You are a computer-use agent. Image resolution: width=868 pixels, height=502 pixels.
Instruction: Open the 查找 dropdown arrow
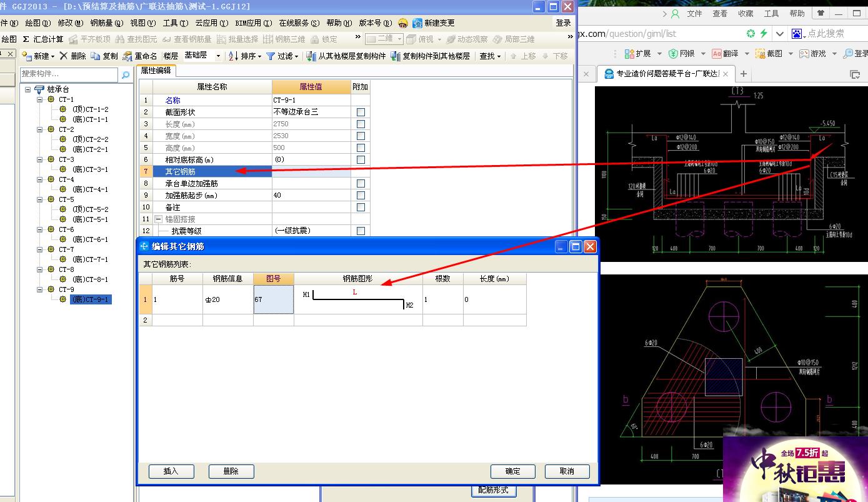coord(499,56)
